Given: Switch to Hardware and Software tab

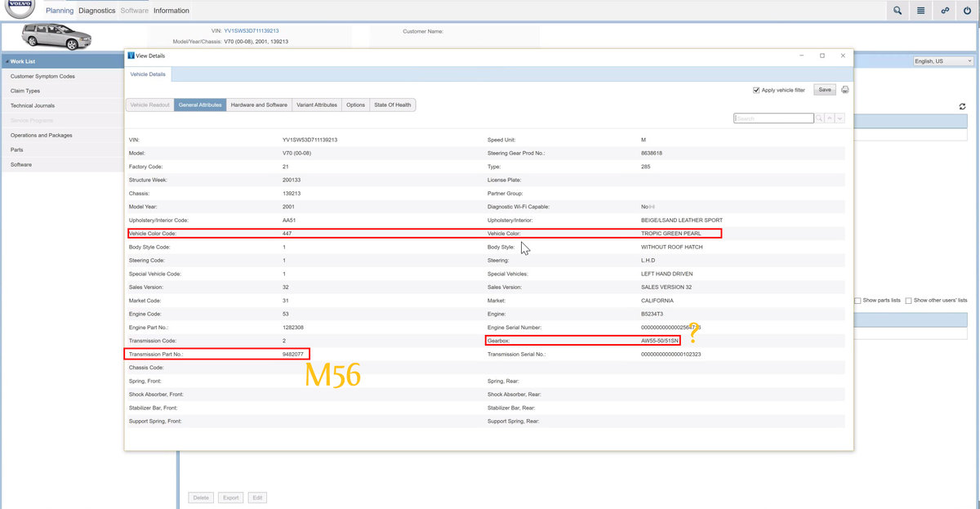Looking at the screenshot, I should coord(259,105).
